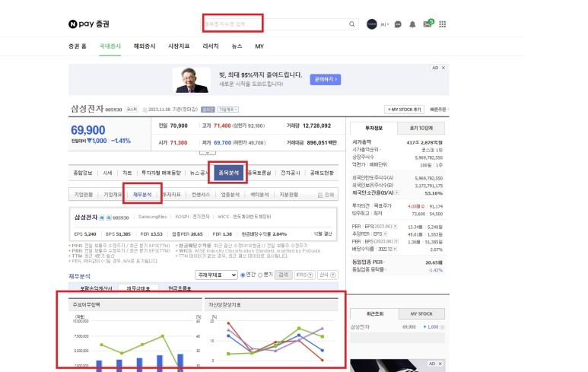The image size is (588, 372).
Task: Switch to the 시세 tab
Action: (107, 173)
